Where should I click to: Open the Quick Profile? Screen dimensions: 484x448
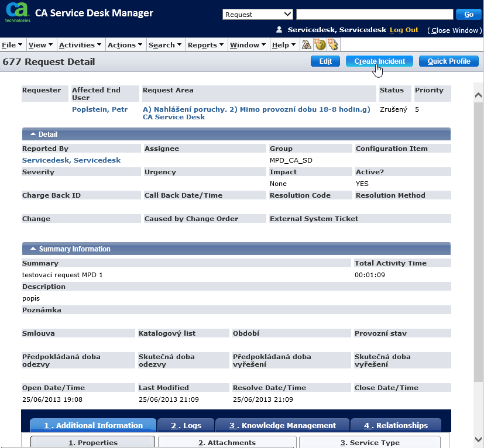pos(449,61)
